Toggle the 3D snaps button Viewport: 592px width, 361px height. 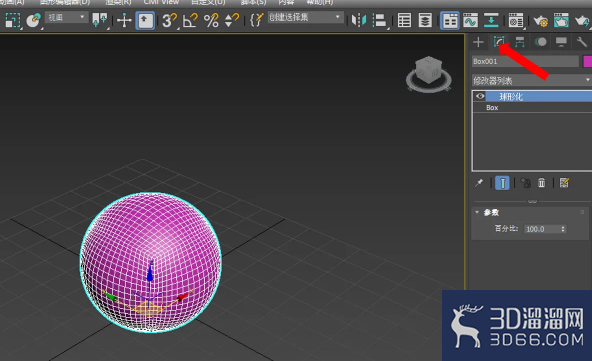[169, 20]
